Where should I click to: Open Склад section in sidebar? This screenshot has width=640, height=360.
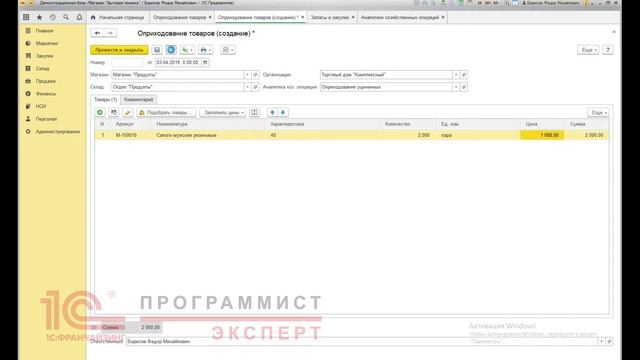point(42,69)
